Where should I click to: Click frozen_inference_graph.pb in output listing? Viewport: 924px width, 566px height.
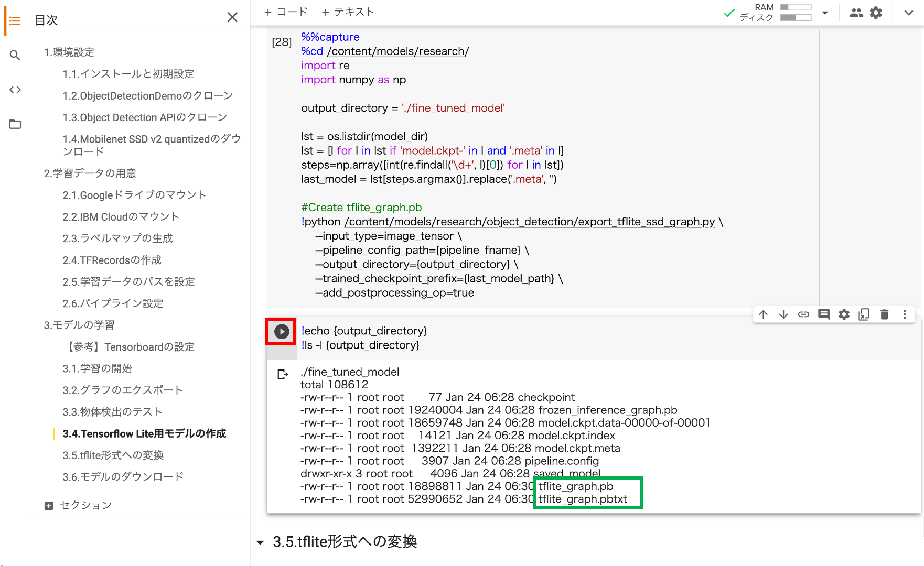(608, 410)
